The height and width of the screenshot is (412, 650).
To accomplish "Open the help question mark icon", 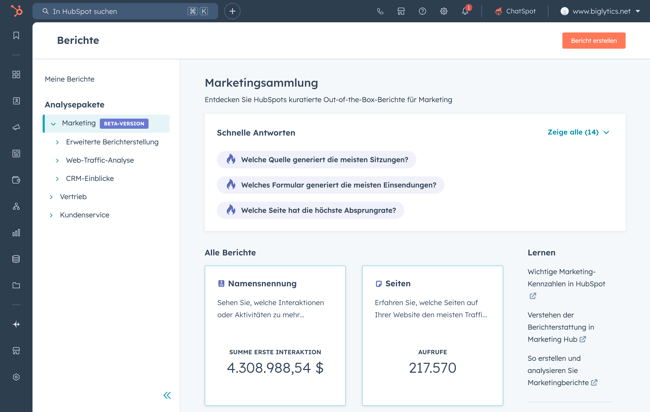I will 422,12.
